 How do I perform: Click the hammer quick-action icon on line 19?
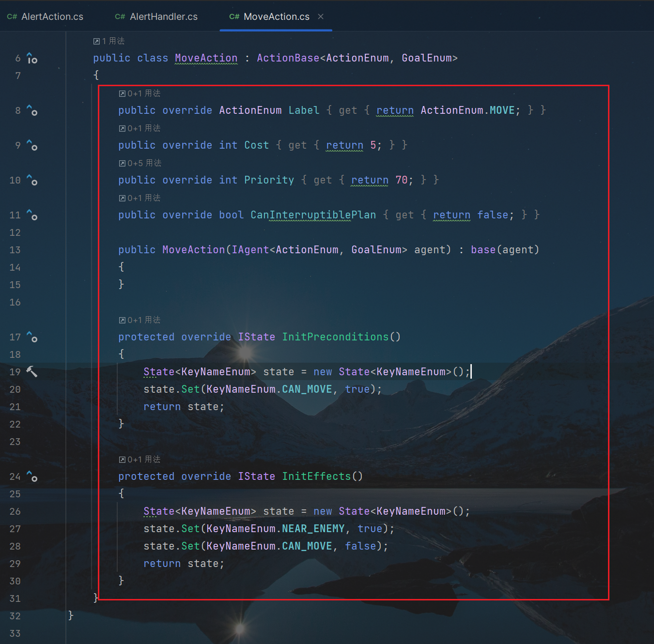point(32,372)
